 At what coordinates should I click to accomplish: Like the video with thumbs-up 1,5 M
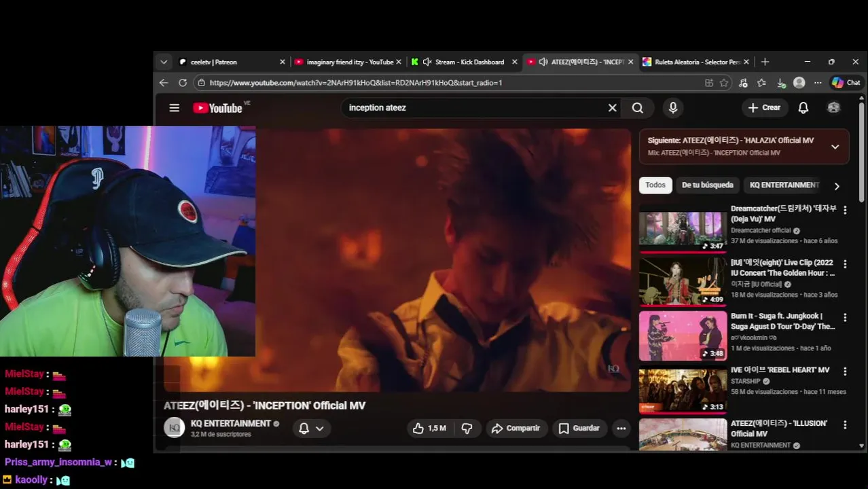click(x=429, y=428)
